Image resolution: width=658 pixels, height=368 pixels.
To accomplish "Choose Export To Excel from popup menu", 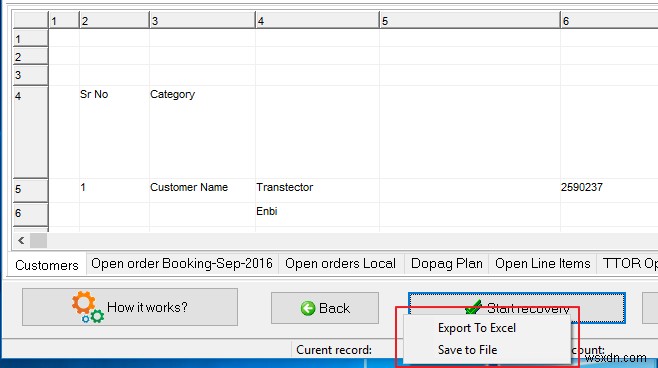I will 477,328.
